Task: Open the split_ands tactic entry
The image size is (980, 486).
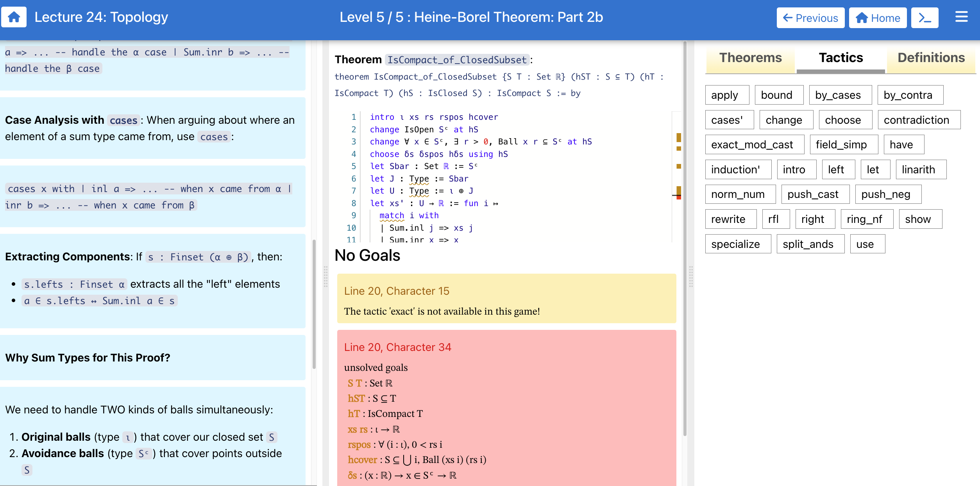Action: pos(810,244)
